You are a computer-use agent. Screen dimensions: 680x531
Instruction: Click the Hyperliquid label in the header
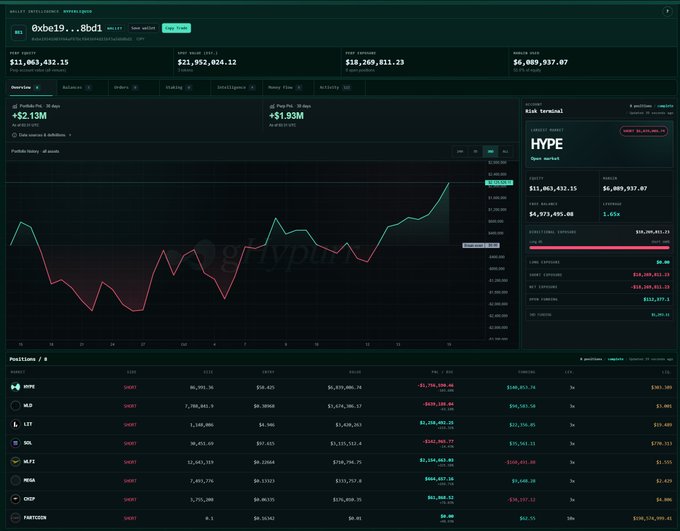78,11
